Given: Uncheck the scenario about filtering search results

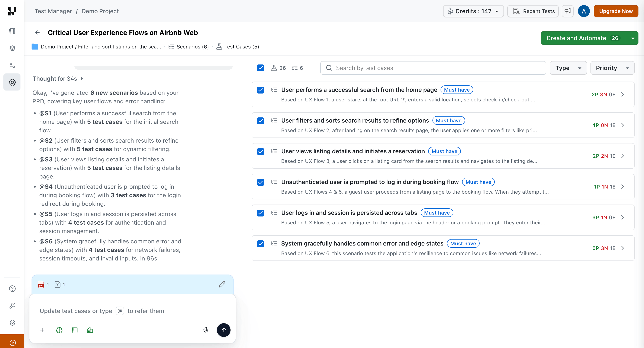Looking at the screenshot, I should [x=261, y=121].
